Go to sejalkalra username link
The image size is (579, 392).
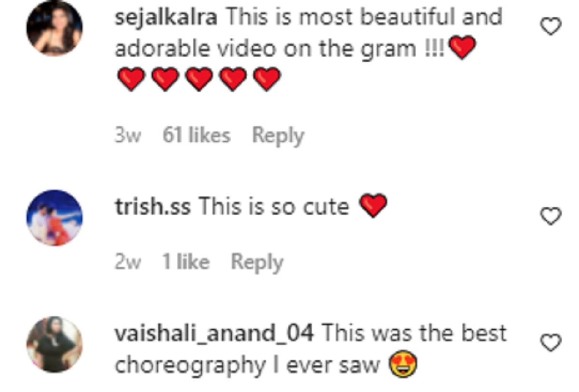(166, 18)
